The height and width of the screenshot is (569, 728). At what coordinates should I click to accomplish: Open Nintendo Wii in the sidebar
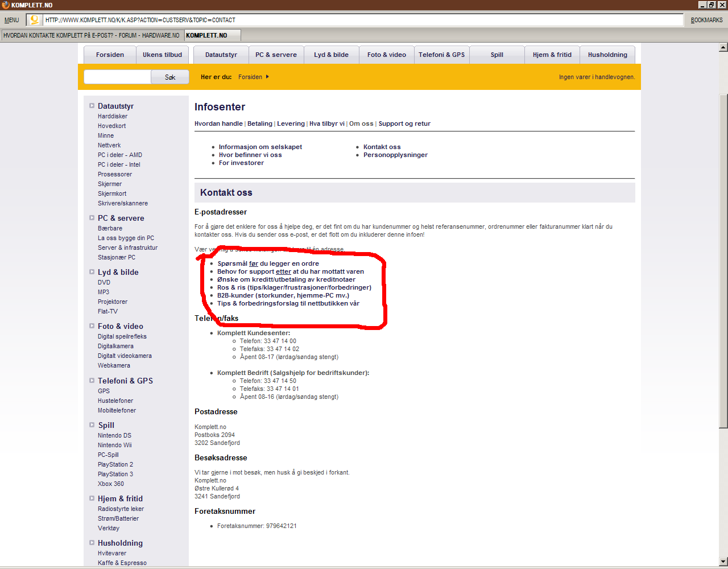[x=114, y=445]
